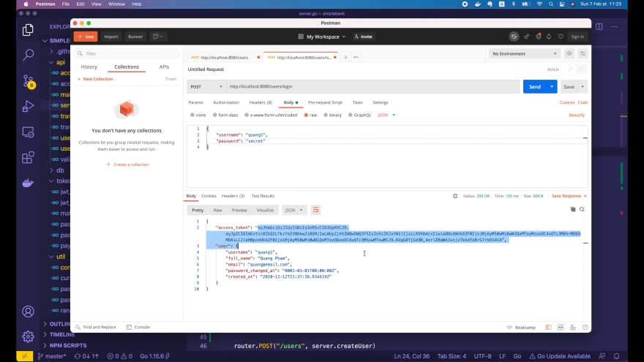Switch to APIs tab in Postman sidebar
Image resolution: width=644 pixels, height=362 pixels.
[x=164, y=67]
